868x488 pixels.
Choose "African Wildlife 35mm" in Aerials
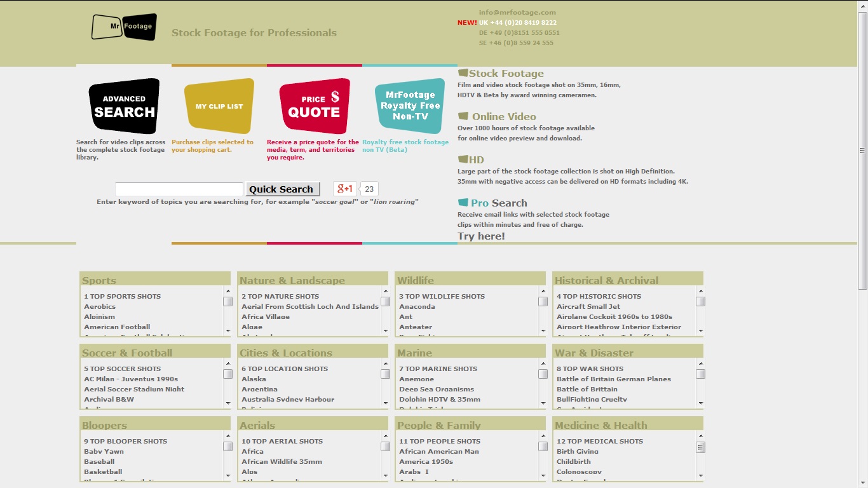pyautogui.click(x=281, y=461)
